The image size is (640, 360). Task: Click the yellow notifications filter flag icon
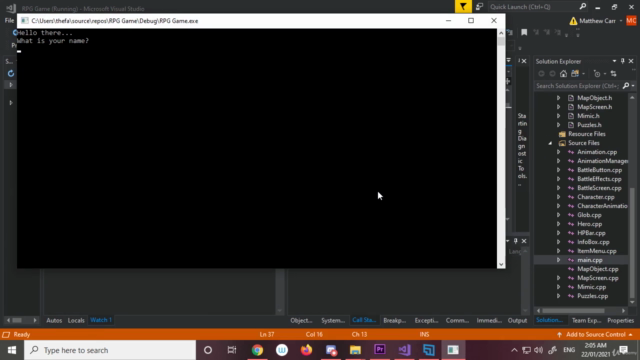(x=463, y=7)
